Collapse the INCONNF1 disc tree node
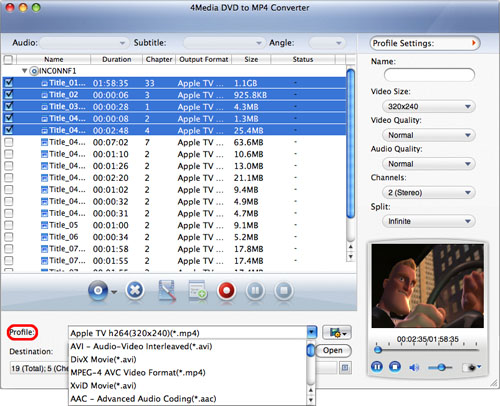The height and width of the screenshot is (406, 500). coord(24,71)
